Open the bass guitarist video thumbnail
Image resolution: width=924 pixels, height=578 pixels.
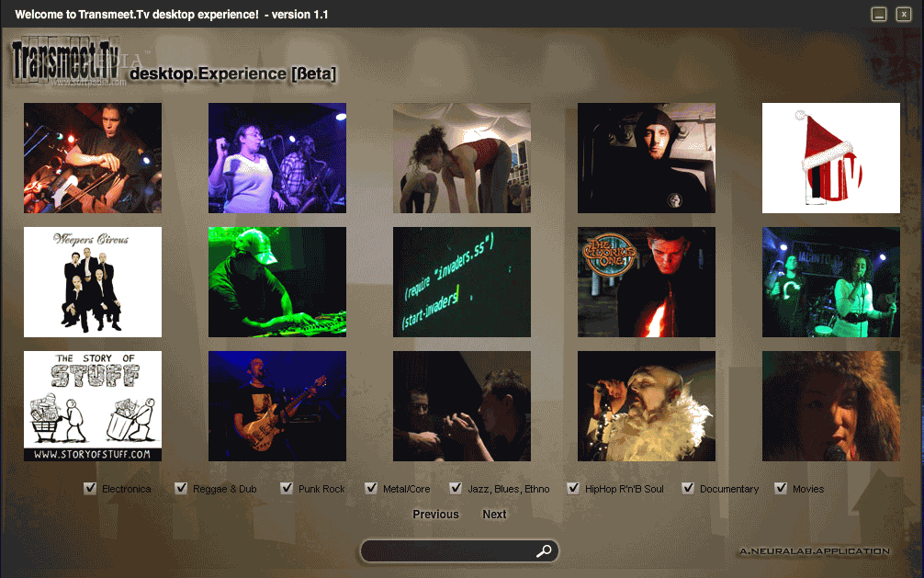pyautogui.click(x=277, y=406)
